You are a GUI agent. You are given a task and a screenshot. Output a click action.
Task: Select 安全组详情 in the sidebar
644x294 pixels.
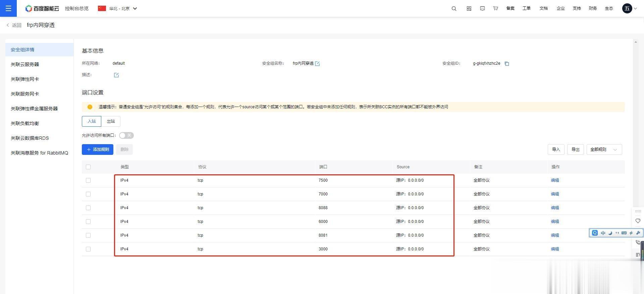[40, 50]
